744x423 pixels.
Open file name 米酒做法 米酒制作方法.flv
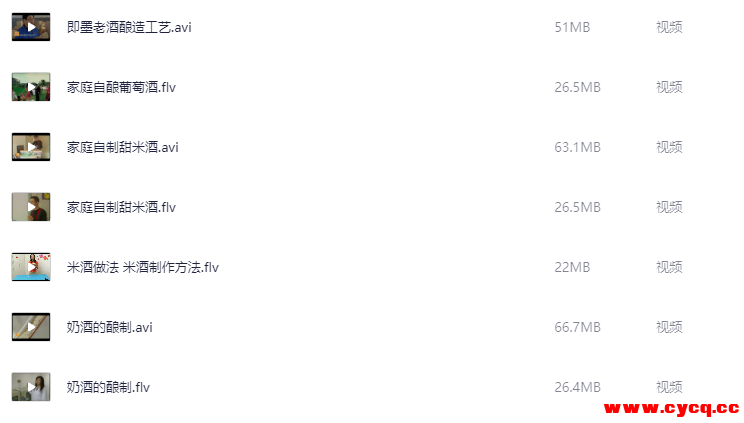[x=142, y=267]
